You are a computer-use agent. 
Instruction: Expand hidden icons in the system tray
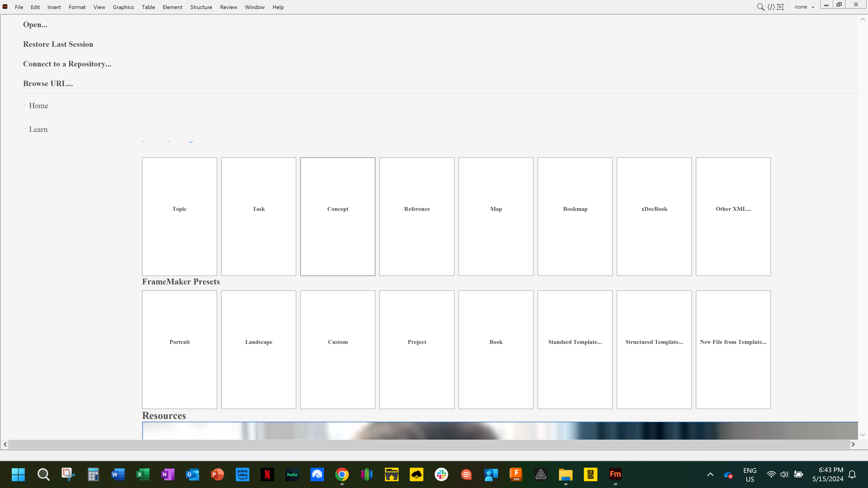click(x=710, y=474)
